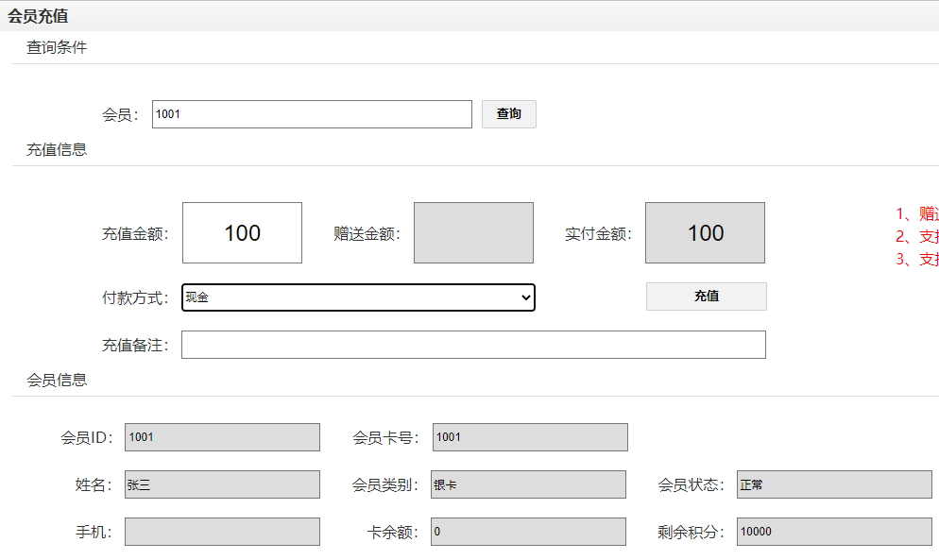939x560 pixels.
Task: Click the 充值信息 section header
Action: (x=55, y=149)
